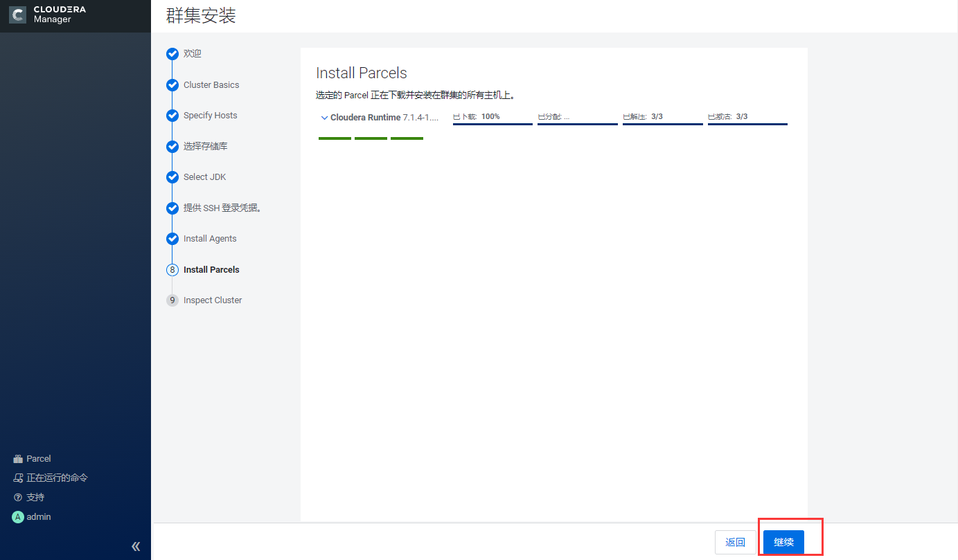The width and height of the screenshot is (958, 560).
Task: Click the support question mark icon
Action: [x=18, y=498]
